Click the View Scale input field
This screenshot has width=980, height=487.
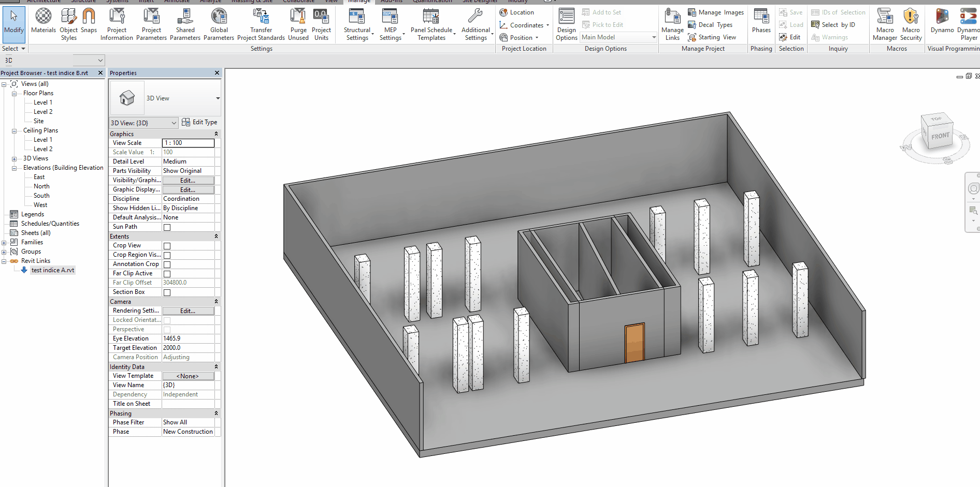tap(188, 143)
